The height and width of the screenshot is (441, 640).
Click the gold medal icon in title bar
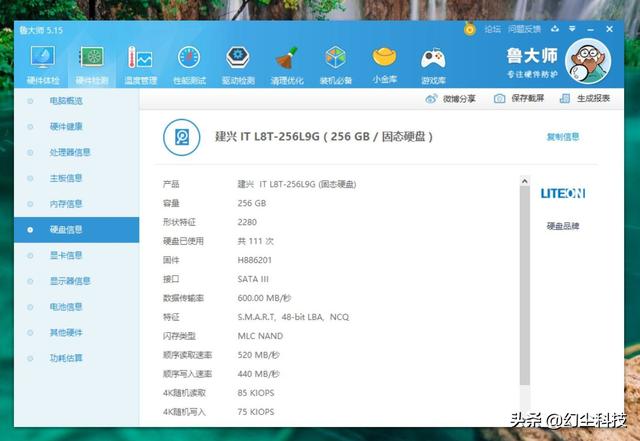(x=470, y=29)
